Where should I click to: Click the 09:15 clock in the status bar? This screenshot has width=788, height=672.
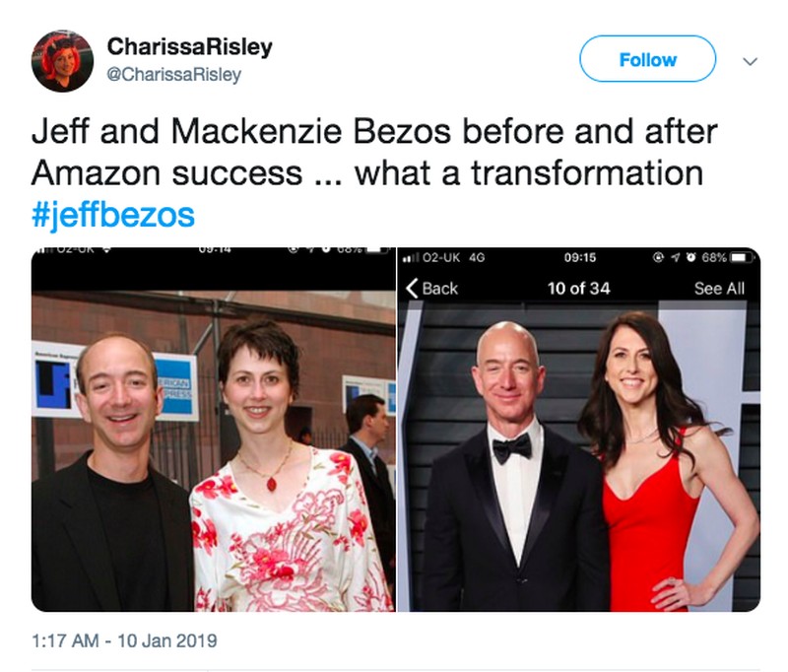[x=580, y=258]
